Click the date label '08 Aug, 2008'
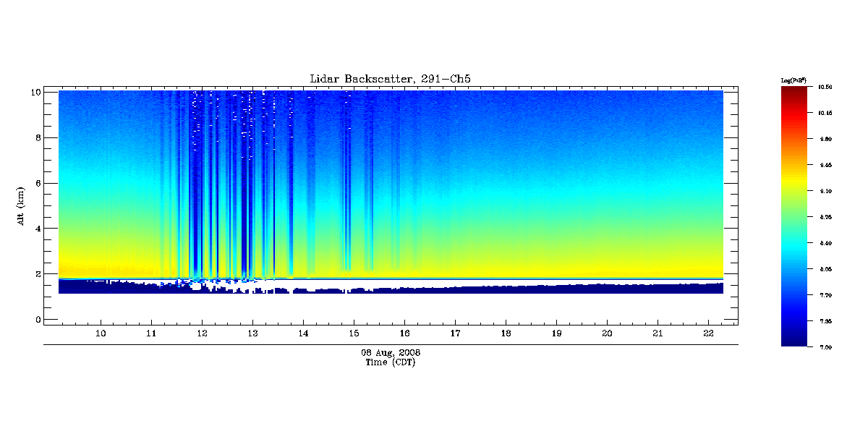The image size is (868, 434). pyautogui.click(x=391, y=352)
